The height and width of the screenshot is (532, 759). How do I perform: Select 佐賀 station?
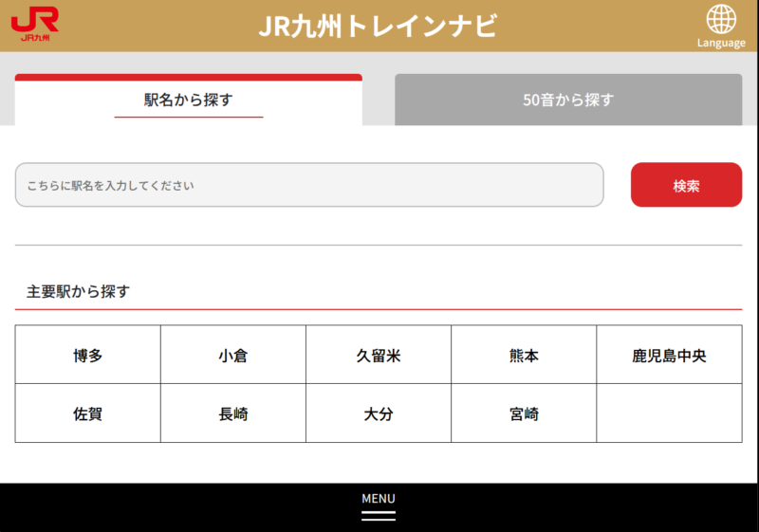tap(88, 413)
